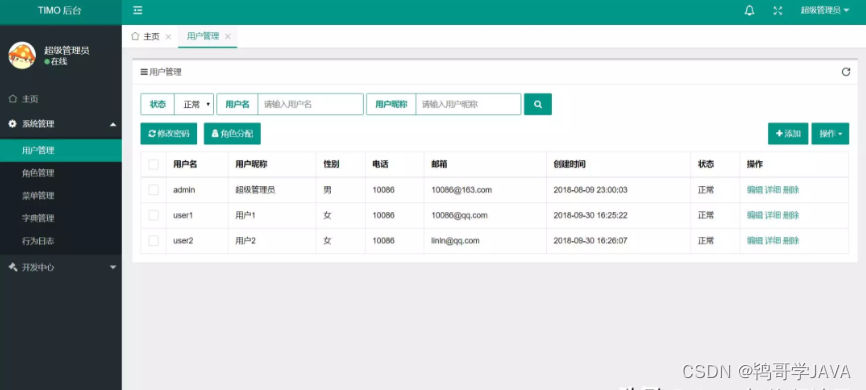Click the admin username cell

pos(184,189)
